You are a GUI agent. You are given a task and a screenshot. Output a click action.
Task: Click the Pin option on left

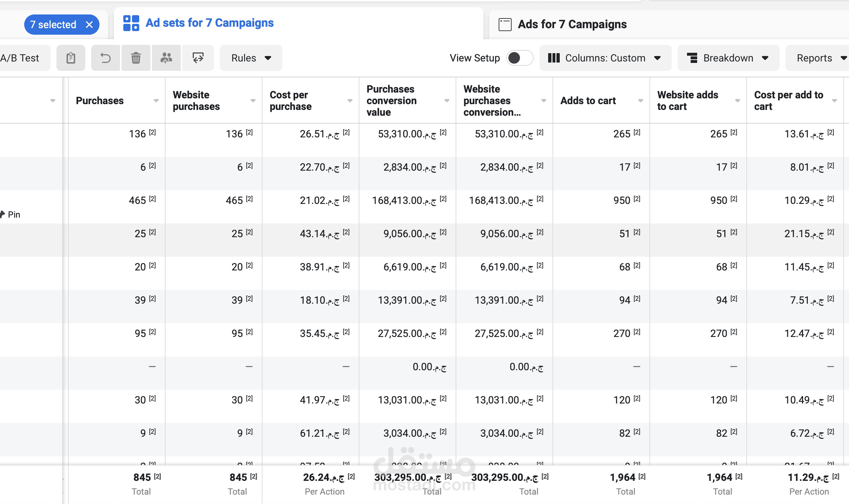pyautogui.click(x=10, y=215)
